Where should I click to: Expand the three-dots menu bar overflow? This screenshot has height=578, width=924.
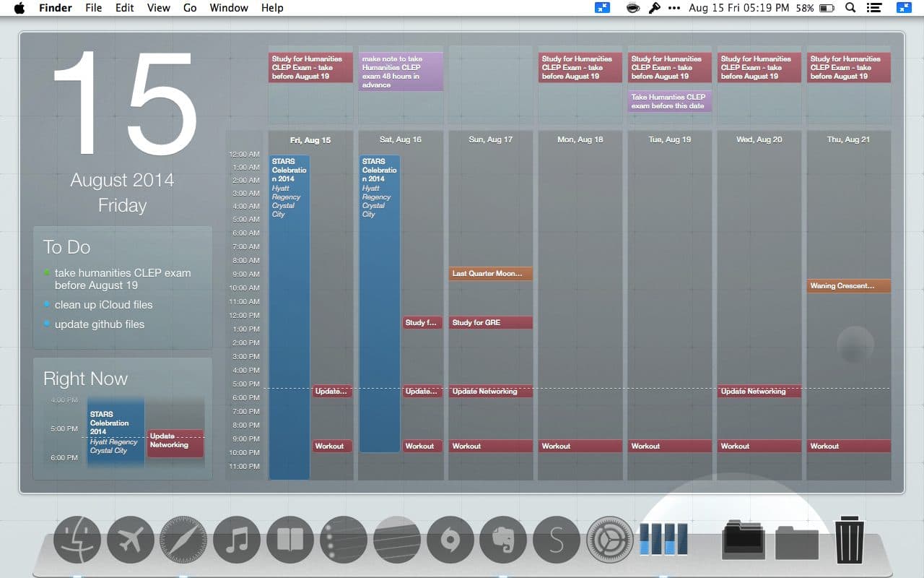[674, 8]
